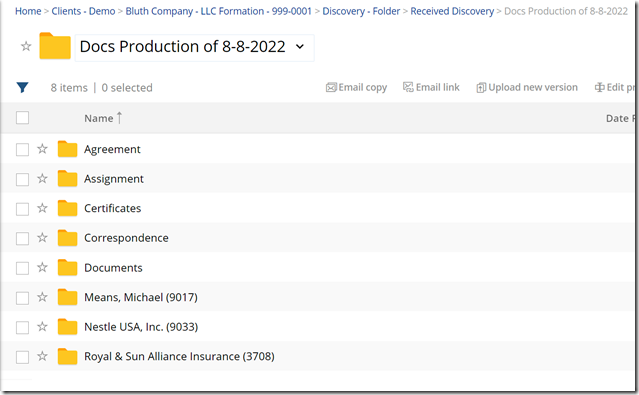Star the Correspondence folder
Screen dimensions: 639x395
[42, 238]
